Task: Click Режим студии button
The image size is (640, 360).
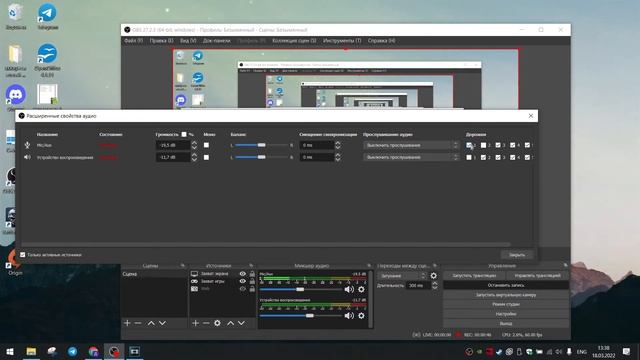Action: pos(506,304)
